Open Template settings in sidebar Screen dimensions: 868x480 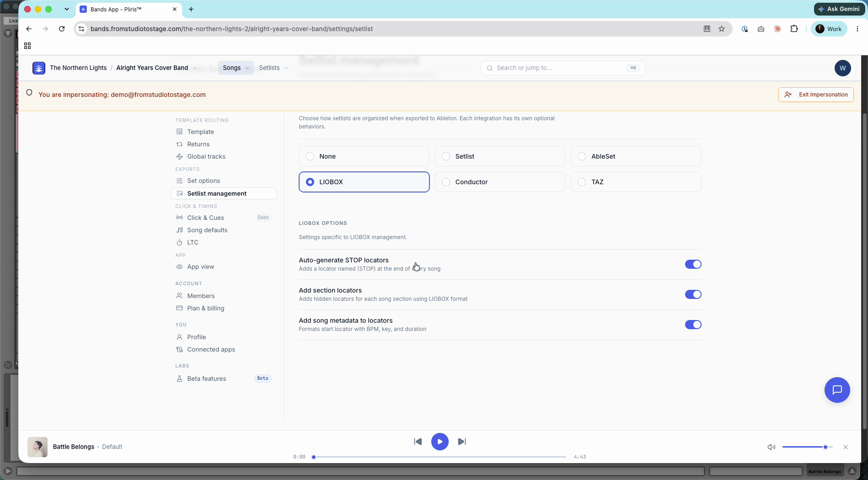tap(224, 132)
